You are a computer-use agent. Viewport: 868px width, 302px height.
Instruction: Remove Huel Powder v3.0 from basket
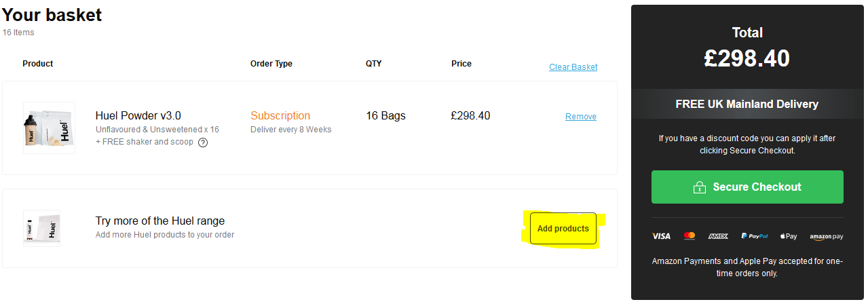580,117
